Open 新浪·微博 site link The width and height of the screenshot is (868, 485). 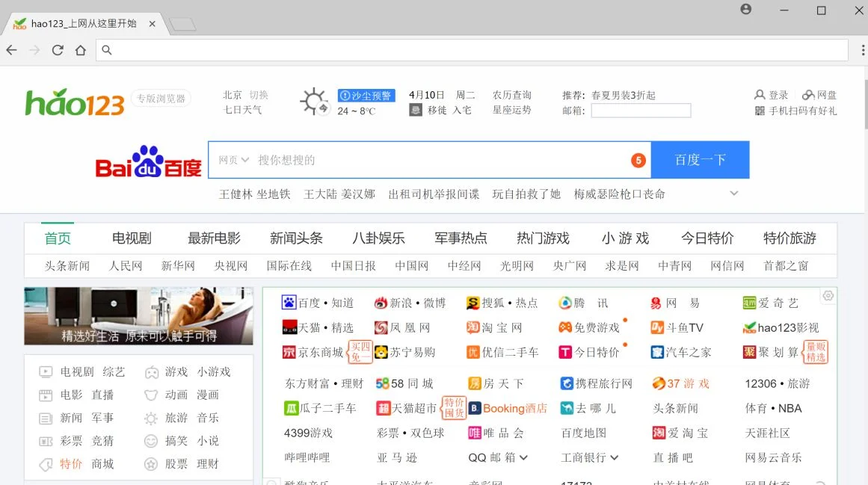[x=410, y=303]
